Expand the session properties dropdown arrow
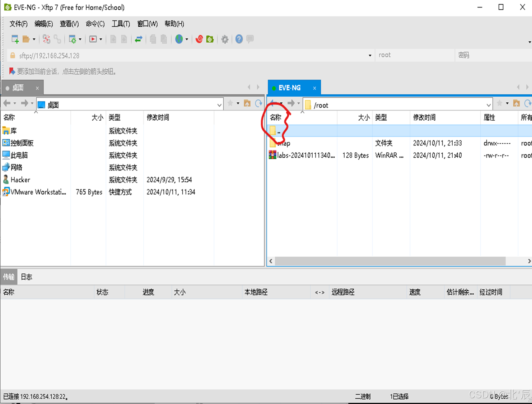The image size is (532, 404). coord(80,39)
